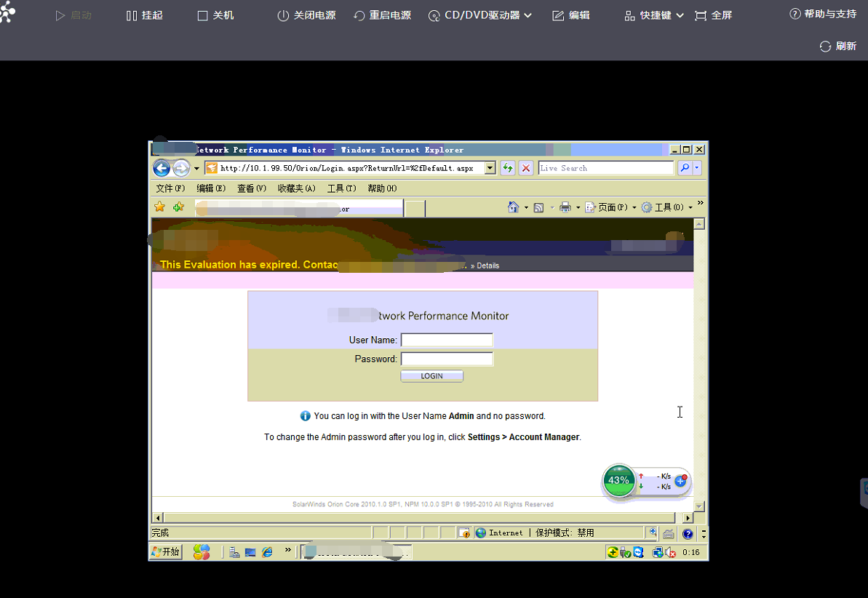Click the Internet security zone indicator
The width and height of the screenshot is (868, 598).
[499, 533]
